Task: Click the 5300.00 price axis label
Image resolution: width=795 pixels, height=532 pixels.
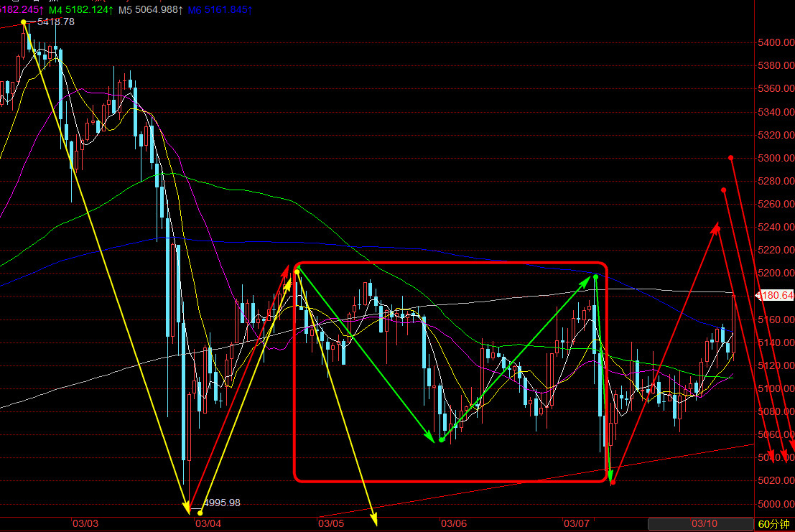Action: 776,158
